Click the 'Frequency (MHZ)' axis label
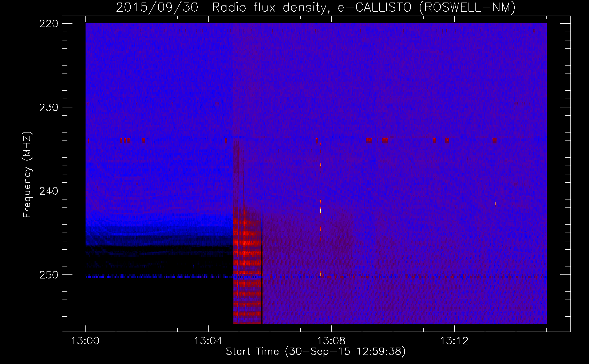This screenshot has width=589, height=364. click(x=27, y=174)
